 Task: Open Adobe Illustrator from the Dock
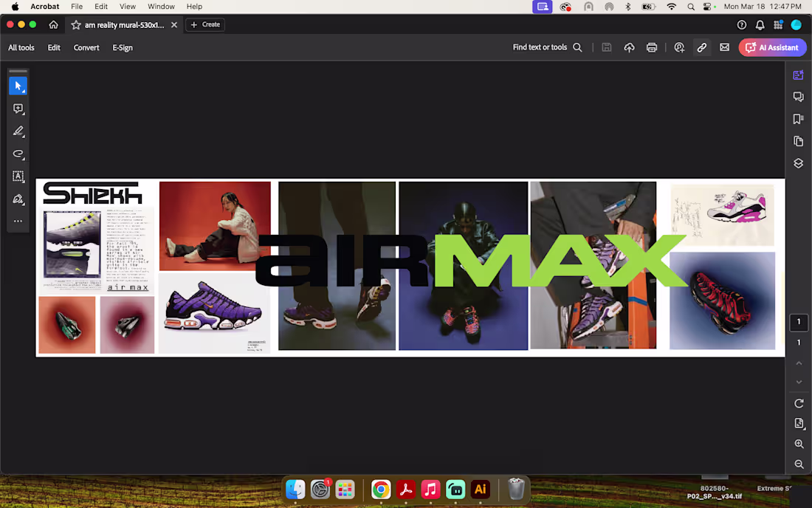click(x=480, y=490)
